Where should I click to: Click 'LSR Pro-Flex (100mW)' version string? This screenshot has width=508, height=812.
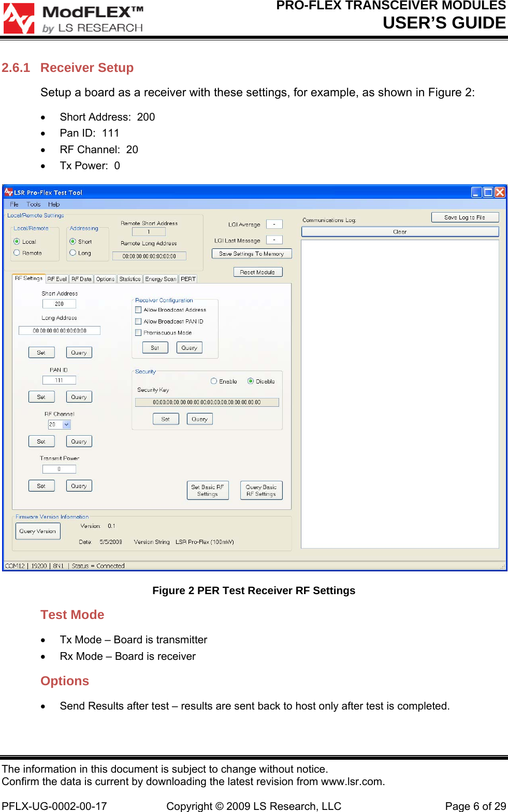tap(205, 542)
